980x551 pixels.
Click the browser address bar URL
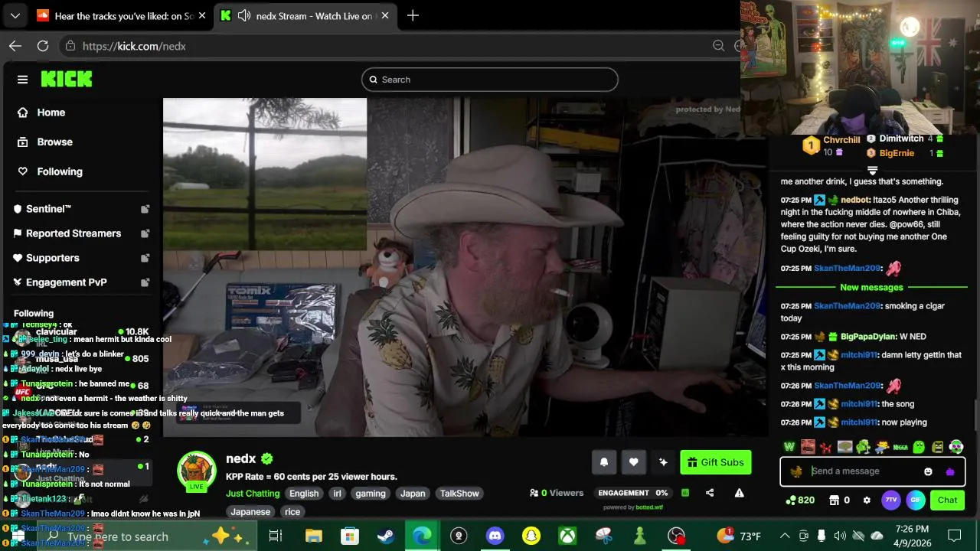pos(134,46)
